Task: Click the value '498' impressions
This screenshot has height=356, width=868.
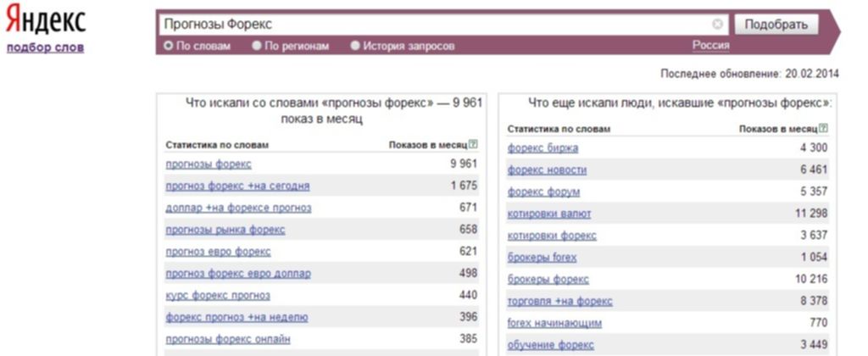Action: 468,274
